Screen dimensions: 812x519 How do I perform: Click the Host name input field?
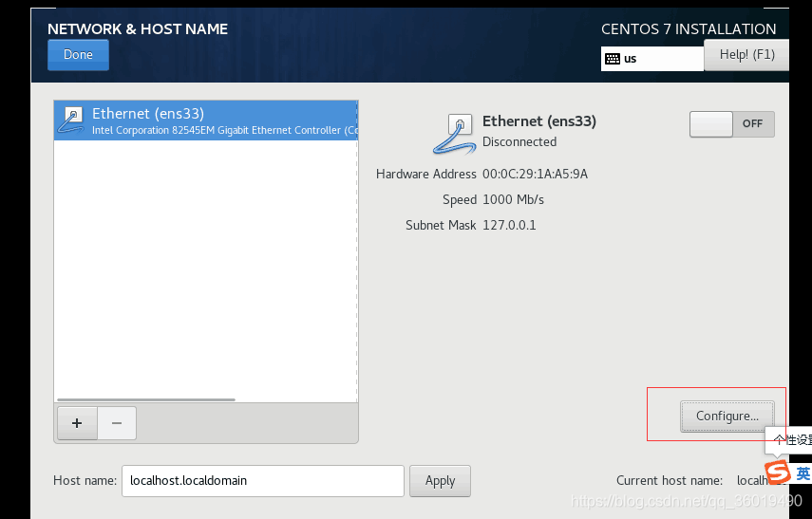(262, 481)
